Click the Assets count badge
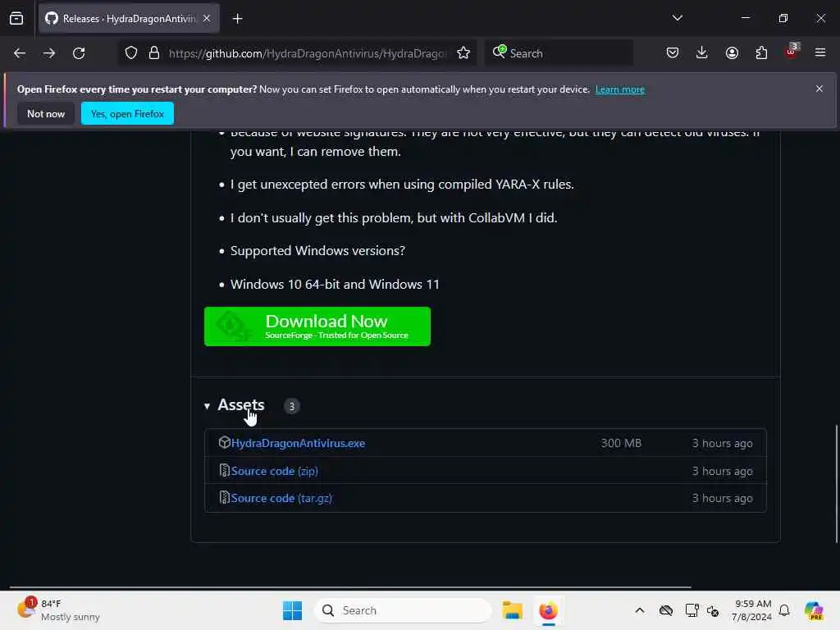The height and width of the screenshot is (630, 840). (x=292, y=406)
